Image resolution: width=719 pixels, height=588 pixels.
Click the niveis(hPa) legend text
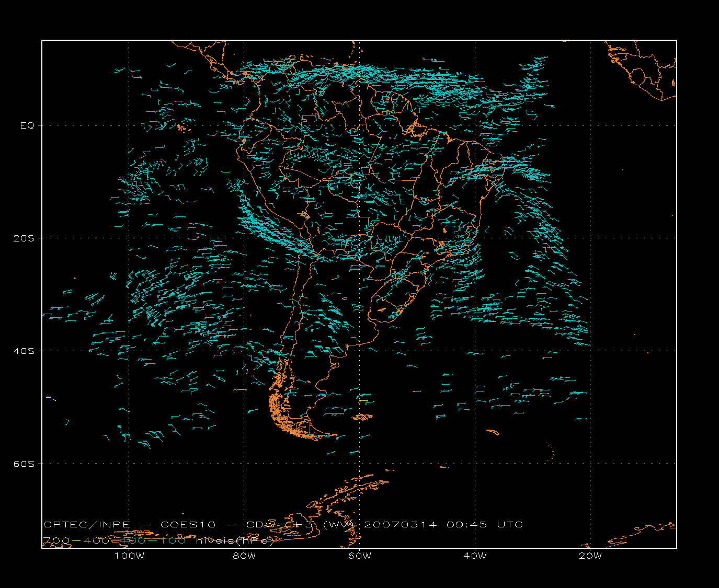click(235, 541)
